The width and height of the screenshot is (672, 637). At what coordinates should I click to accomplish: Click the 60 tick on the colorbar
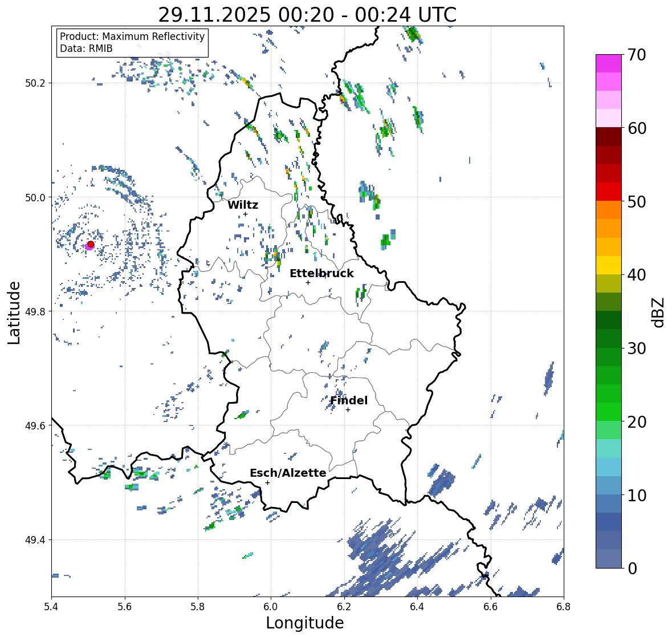click(x=637, y=128)
